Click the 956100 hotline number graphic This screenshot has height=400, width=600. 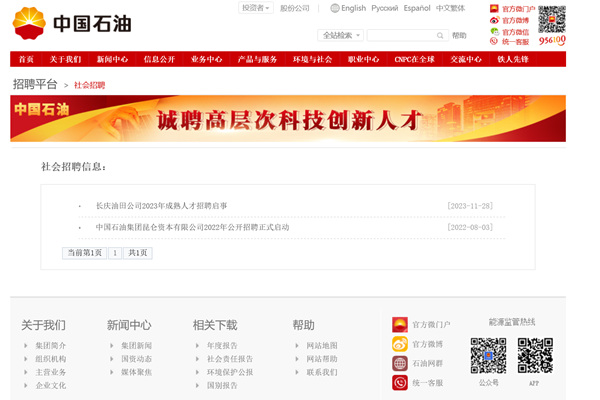[x=552, y=40]
